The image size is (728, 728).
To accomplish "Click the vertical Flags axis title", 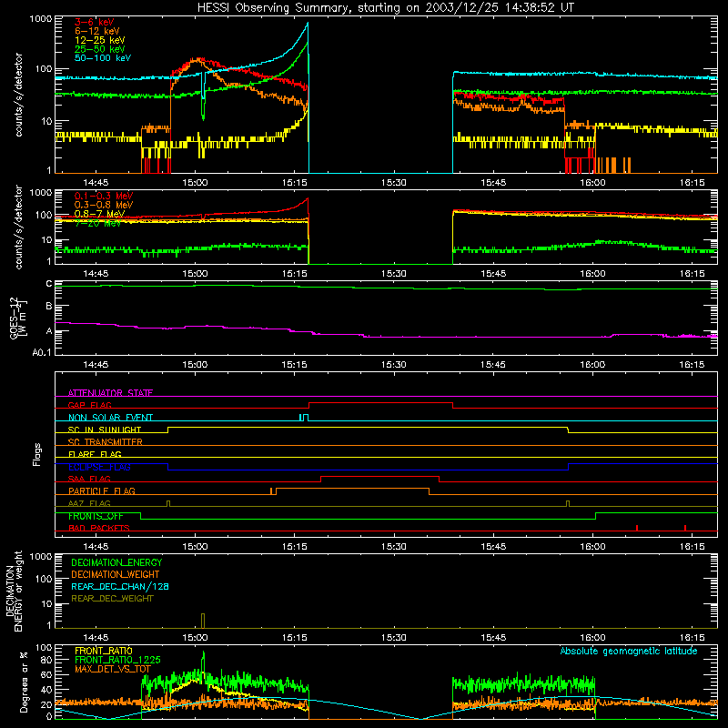I will [36, 454].
